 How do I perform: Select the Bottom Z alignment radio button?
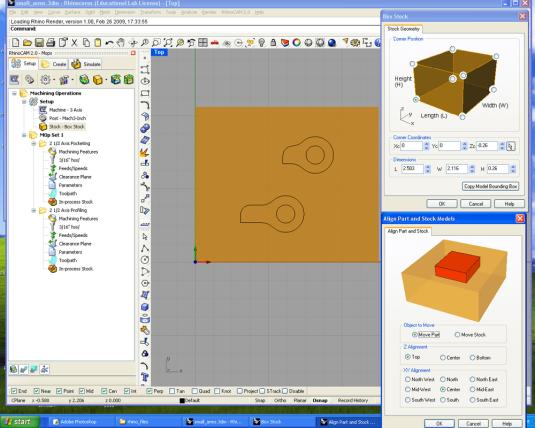point(472,357)
